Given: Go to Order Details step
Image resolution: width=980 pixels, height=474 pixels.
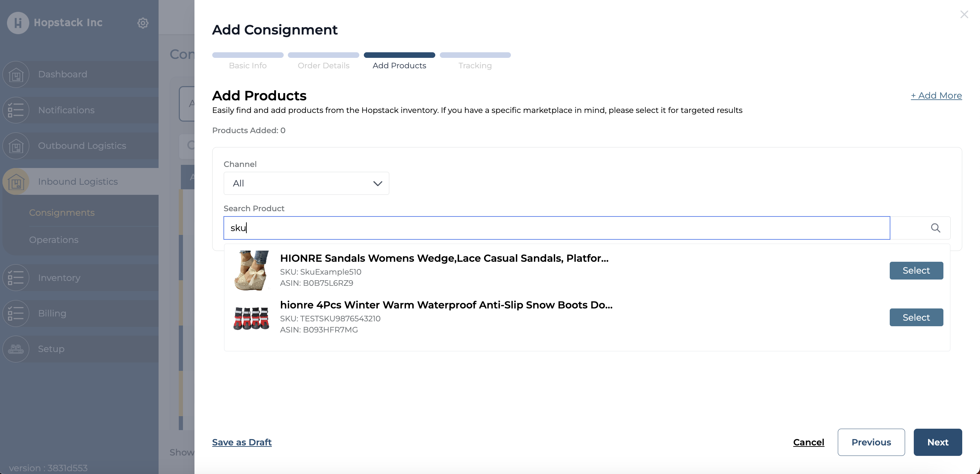Looking at the screenshot, I should (x=323, y=66).
